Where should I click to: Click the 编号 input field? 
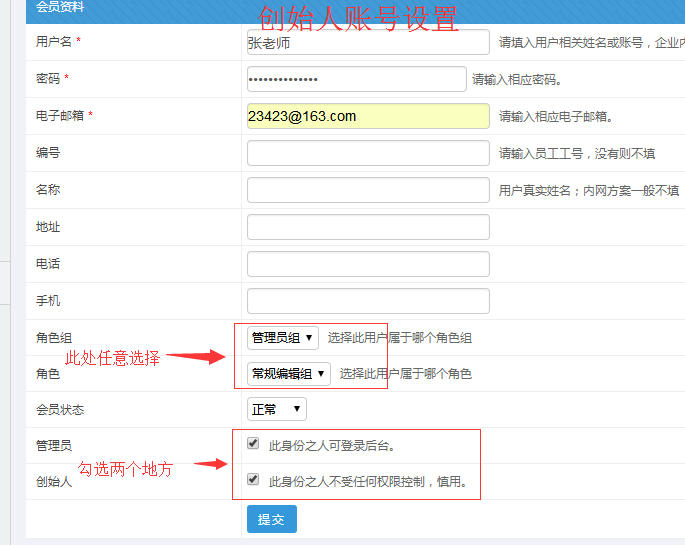click(368, 153)
